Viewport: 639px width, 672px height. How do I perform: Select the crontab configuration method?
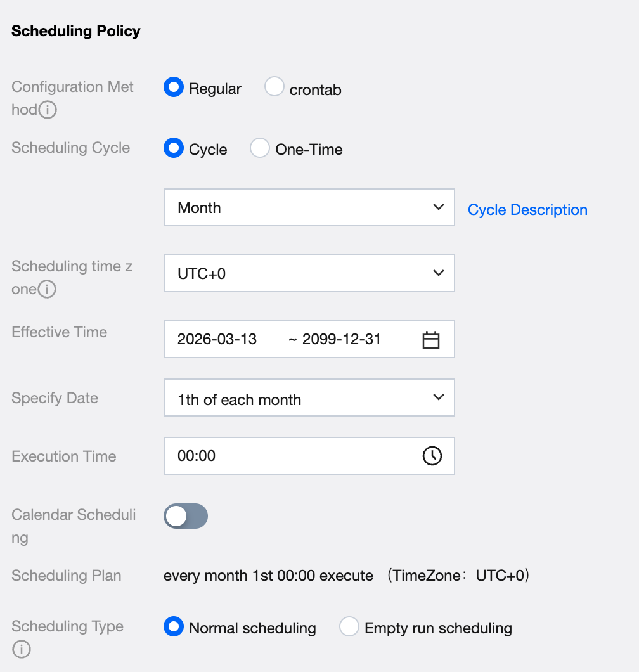[x=274, y=87]
